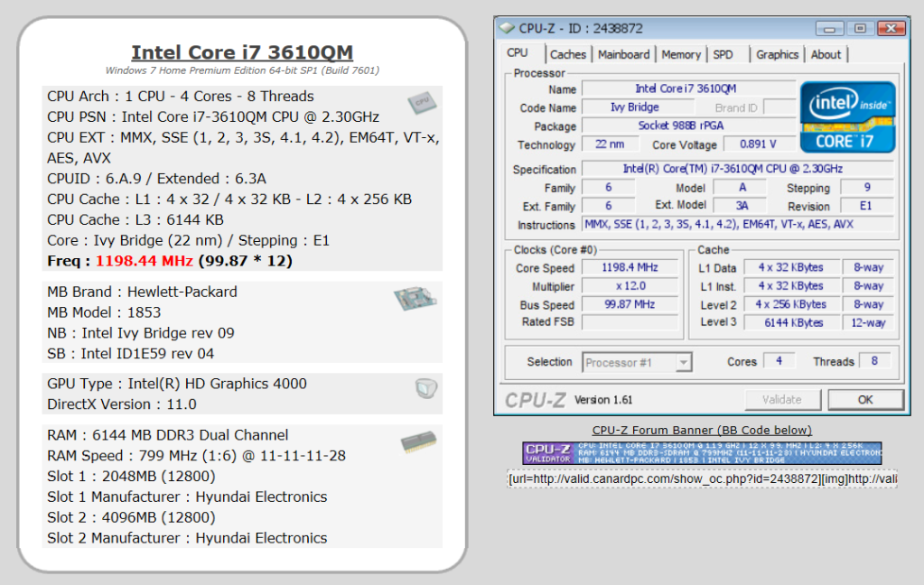
Task: Switch to the Memory tab
Action: point(681,54)
